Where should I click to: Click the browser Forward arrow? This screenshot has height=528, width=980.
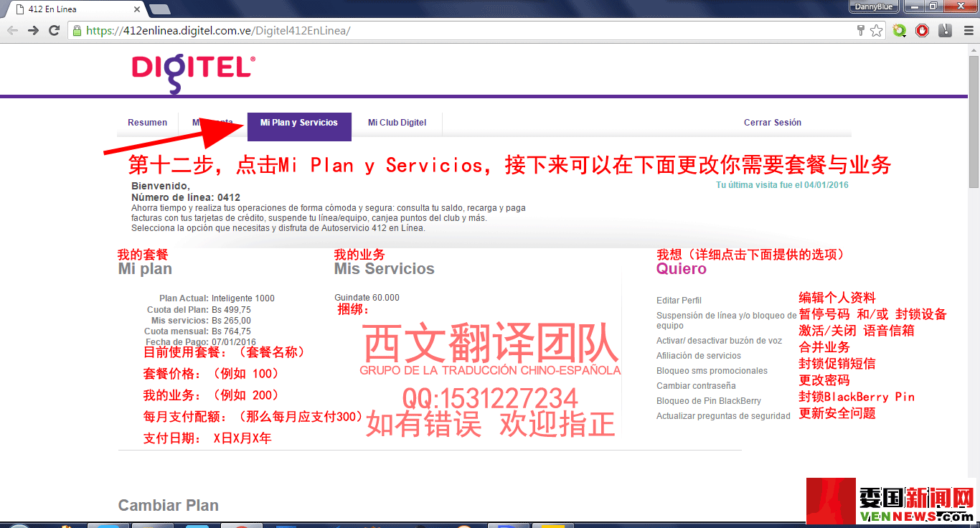[33, 31]
